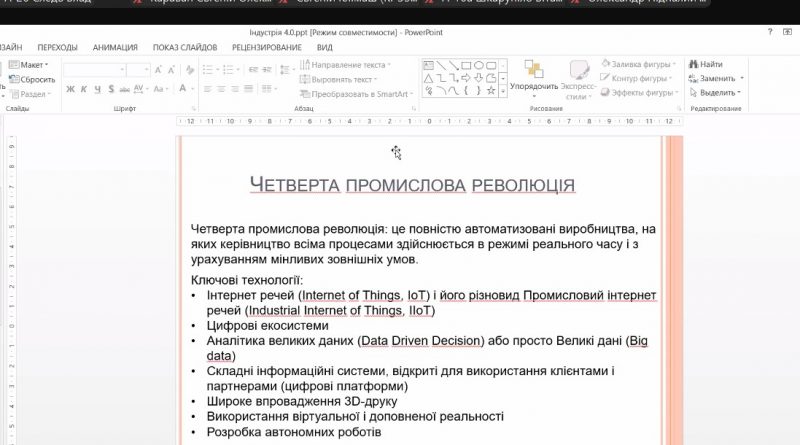Screen dimensions: 800x445
Task: Center the text alignment
Action: point(221,89)
